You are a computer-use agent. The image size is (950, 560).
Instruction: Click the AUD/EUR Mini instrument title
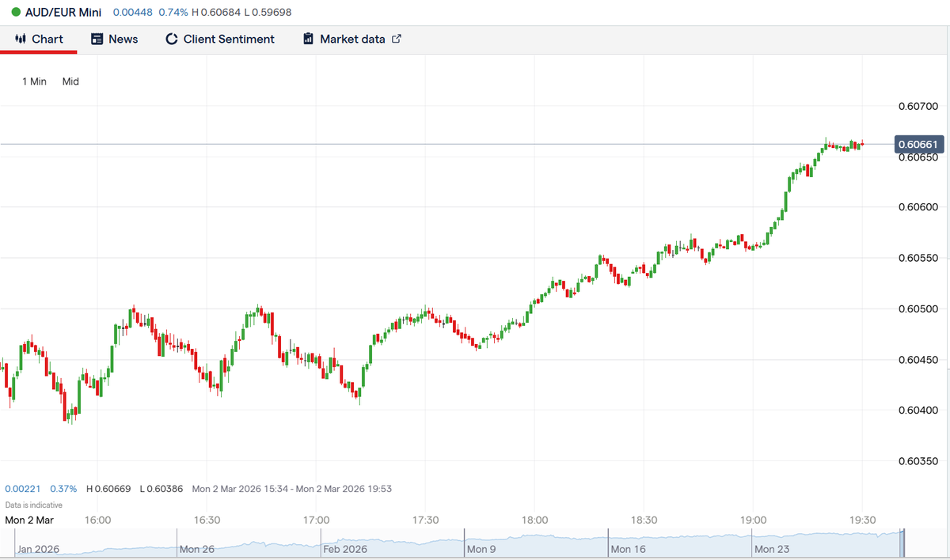63,13
